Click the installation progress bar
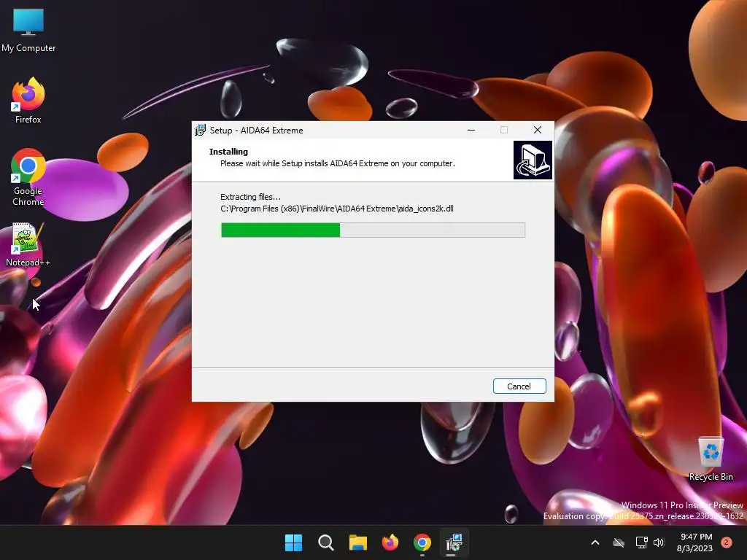The width and height of the screenshot is (747, 560). 373,230
